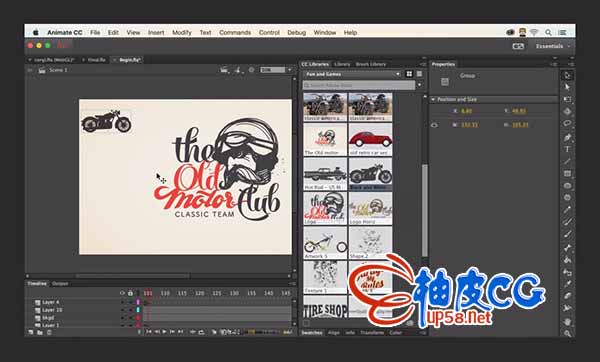Image resolution: width=600 pixels, height=362 pixels.
Task: Click the X position value field
Action: click(x=466, y=111)
